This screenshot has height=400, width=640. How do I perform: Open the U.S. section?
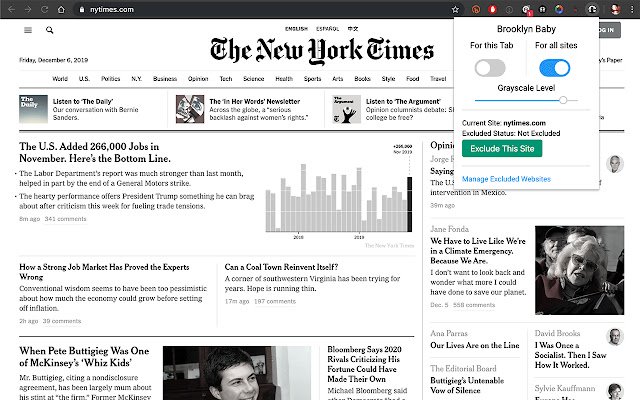[84, 79]
